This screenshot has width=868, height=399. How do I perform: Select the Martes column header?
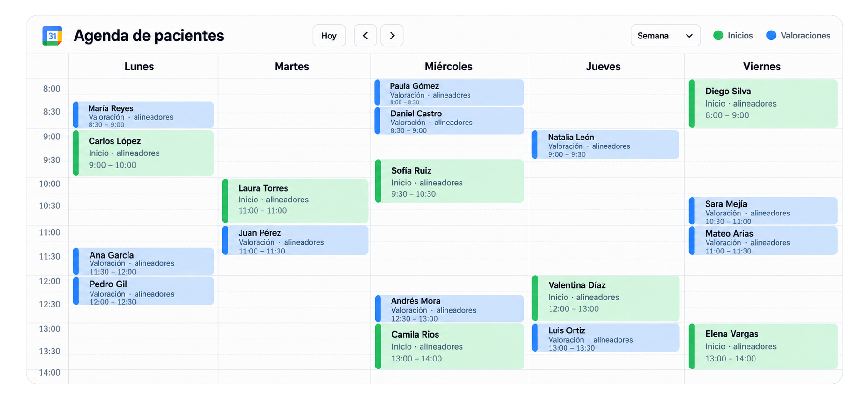tap(292, 67)
